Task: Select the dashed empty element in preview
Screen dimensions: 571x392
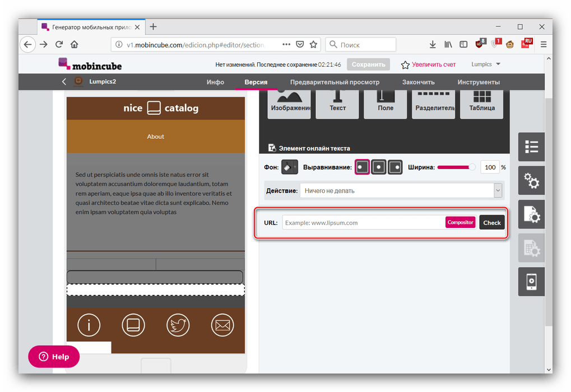Action: 155,290
